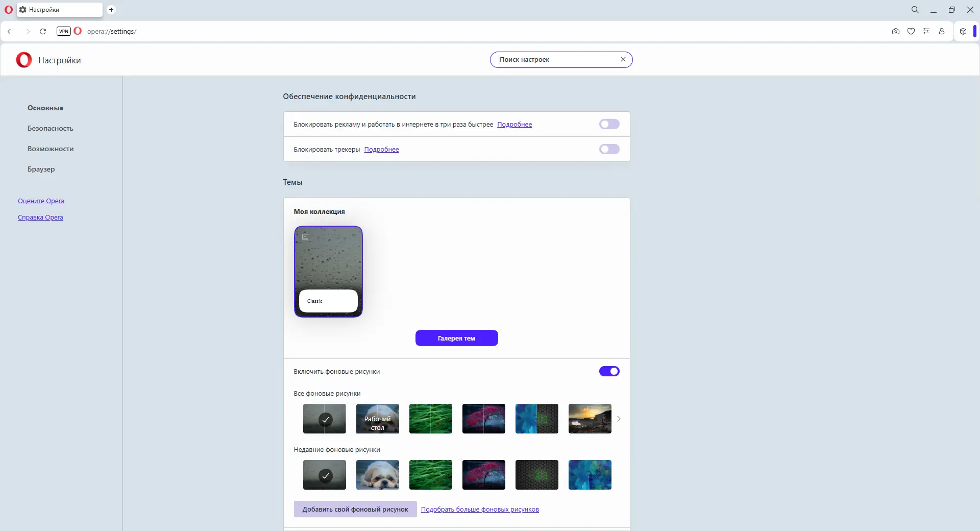Image resolution: width=980 pixels, height=531 pixels.
Task: Disable the background images toggle
Action: (x=609, y=371)
